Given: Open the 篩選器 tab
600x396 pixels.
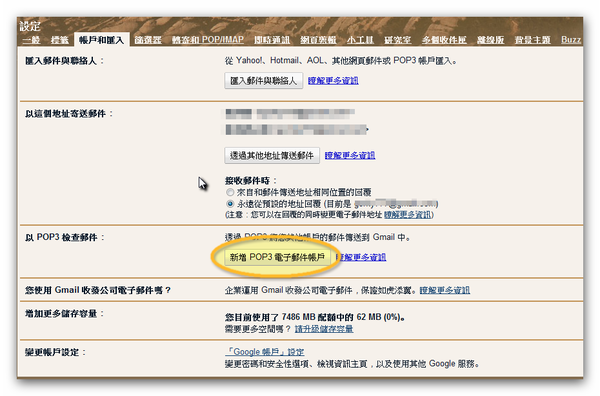Looking at the screenshot, I should click(148, 40).
